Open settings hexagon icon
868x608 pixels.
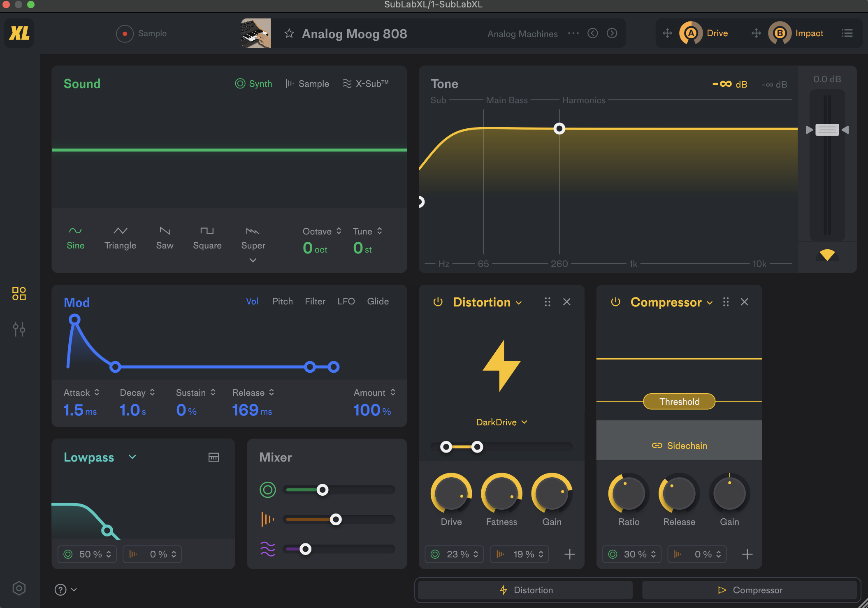coord(19,588)
